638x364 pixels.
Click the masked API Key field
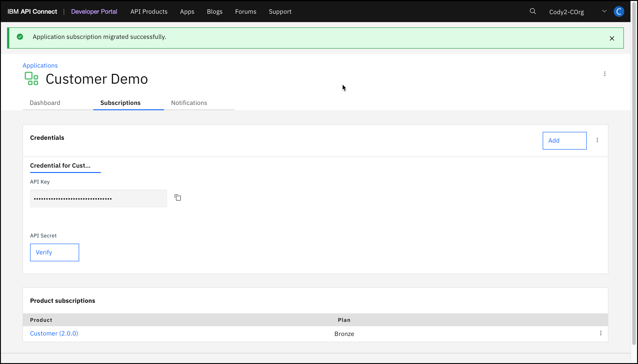pyautogui.click(x=98, y=199)
